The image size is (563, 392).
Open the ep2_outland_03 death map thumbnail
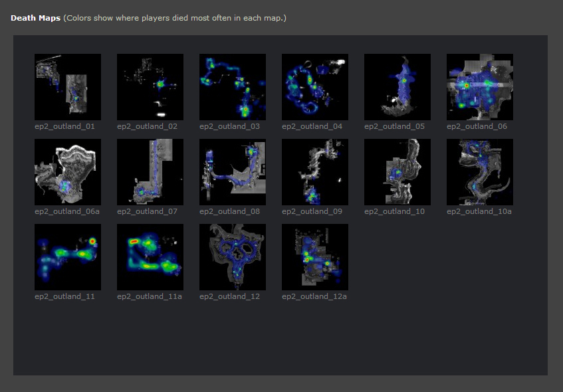[233, 87]
